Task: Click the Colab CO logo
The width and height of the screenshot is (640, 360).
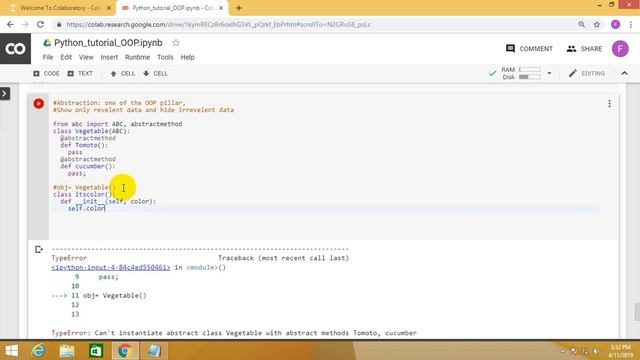Action: tap(15, 49)
